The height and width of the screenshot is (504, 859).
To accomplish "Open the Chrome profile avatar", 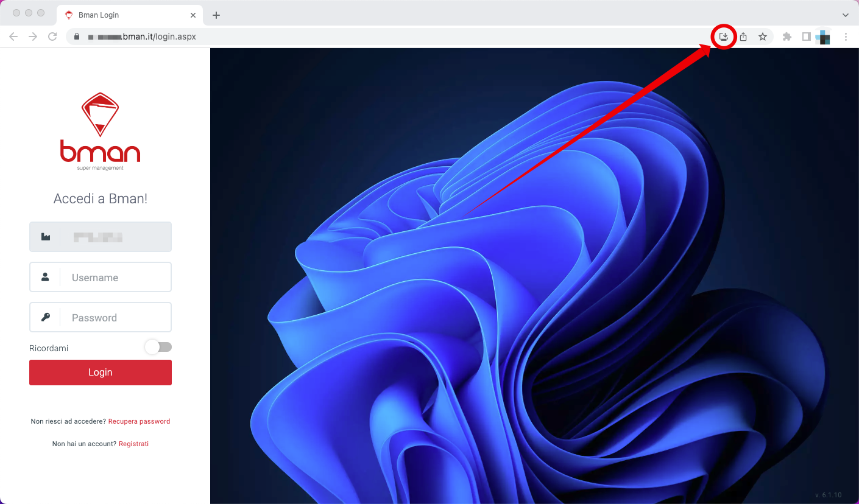I will (823, 37).
